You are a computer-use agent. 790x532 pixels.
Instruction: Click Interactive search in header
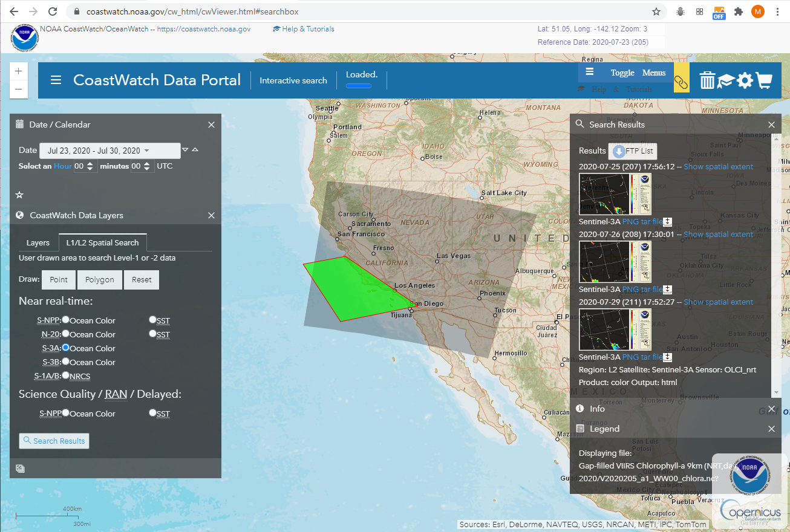point(293,80)
